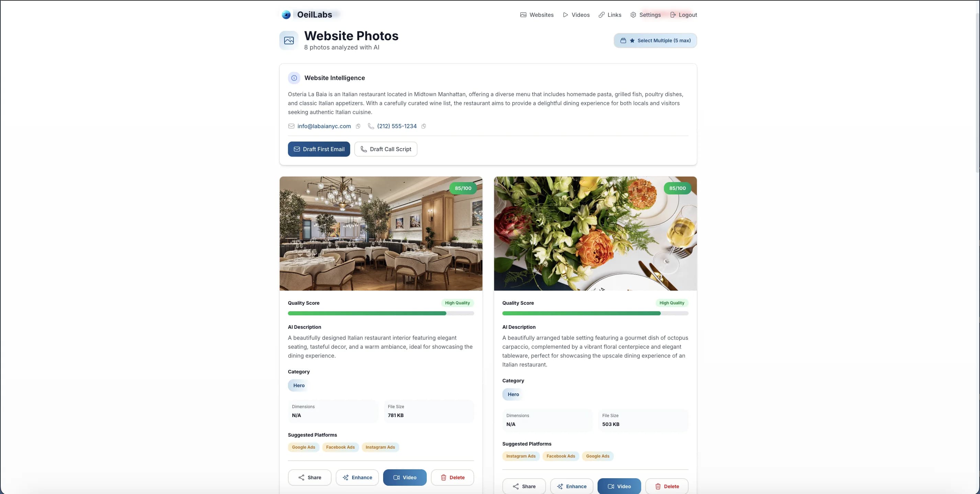Click the OeilLabs eye logo
The image size is (980, 494).
pyautogui.click(x=286, y=15)
